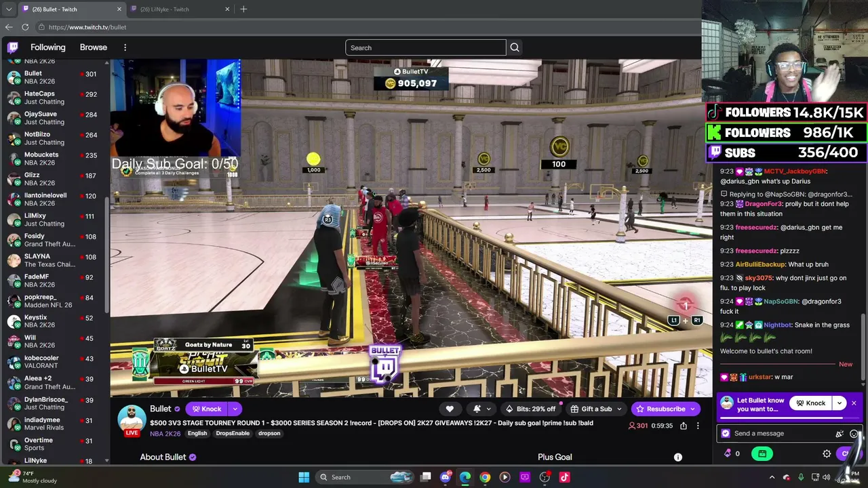Click Plus Goal info icon
868x488 pixels.
coord(677,457)
